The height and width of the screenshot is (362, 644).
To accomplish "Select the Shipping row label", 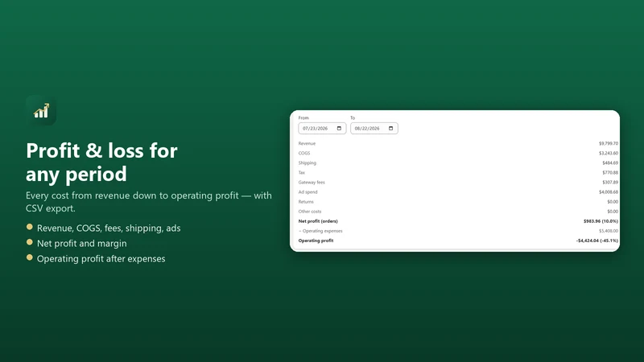I will click(x=308, y=163).
